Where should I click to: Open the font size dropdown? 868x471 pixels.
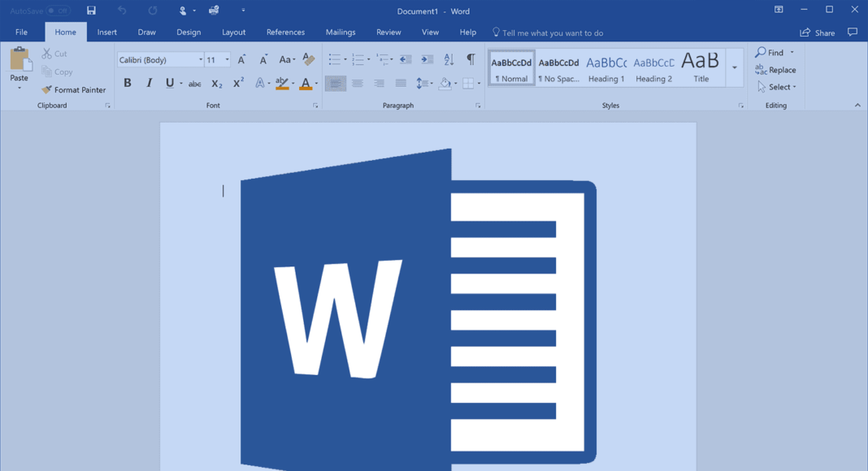(227, 60)
